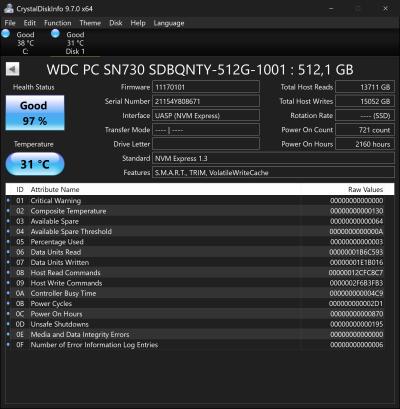Close the CrystalDiskInfo window

[385, 9]
